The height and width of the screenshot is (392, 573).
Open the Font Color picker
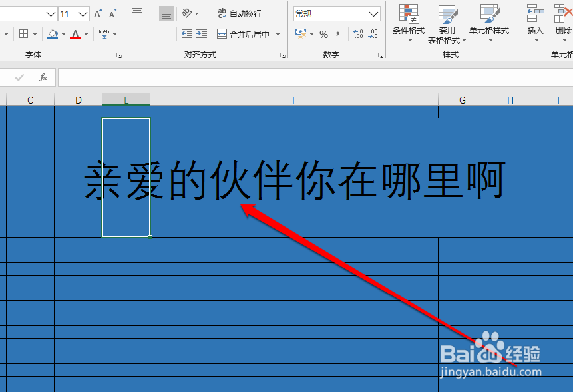(x=86, y=34)
